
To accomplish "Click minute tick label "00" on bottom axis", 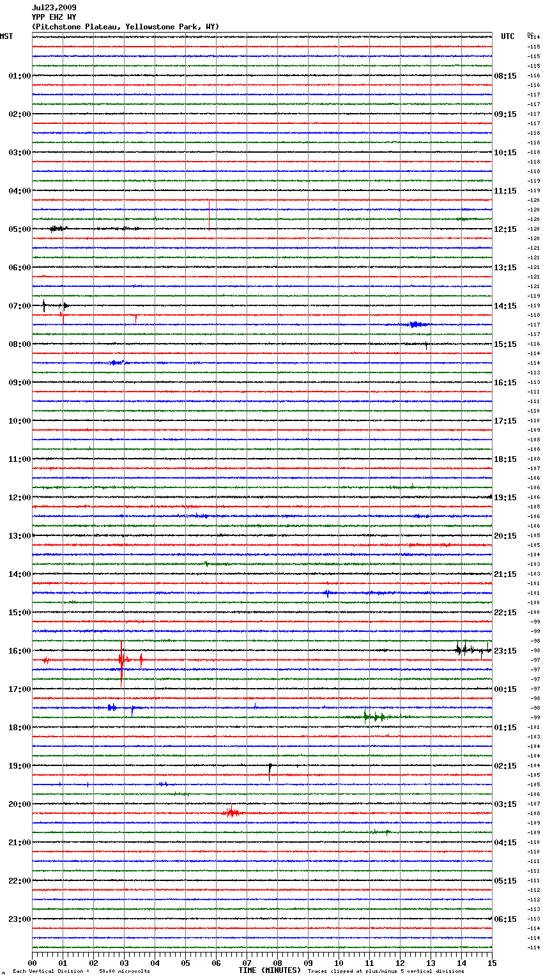I will coord(32,963).
